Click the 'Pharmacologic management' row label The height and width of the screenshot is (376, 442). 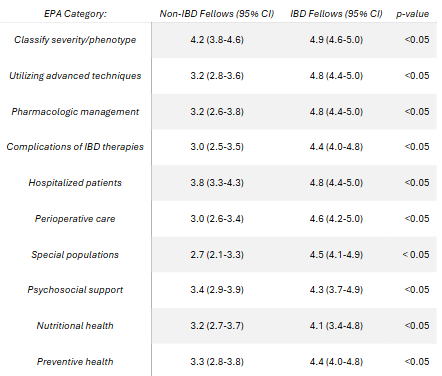pos(75,112)
